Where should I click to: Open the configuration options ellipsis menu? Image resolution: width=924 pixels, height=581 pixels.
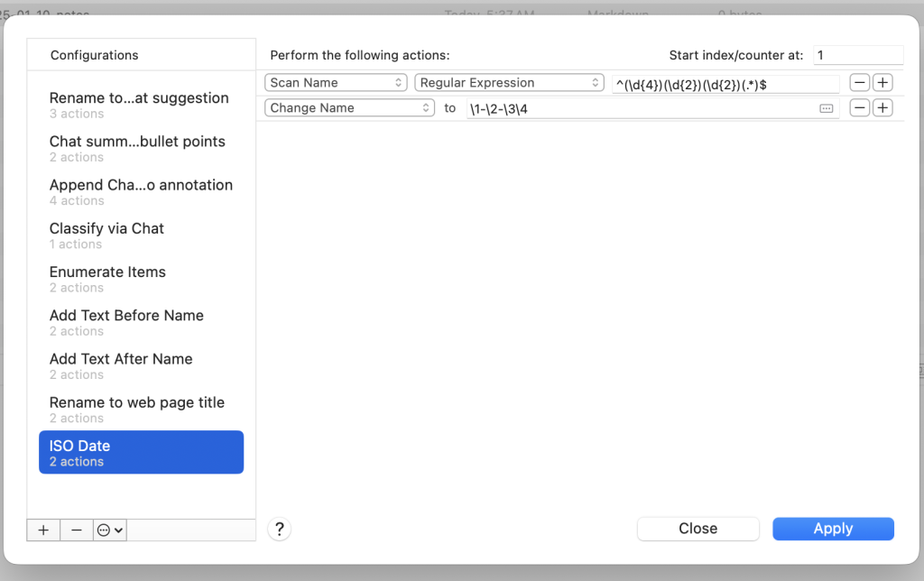coord(110,530)
